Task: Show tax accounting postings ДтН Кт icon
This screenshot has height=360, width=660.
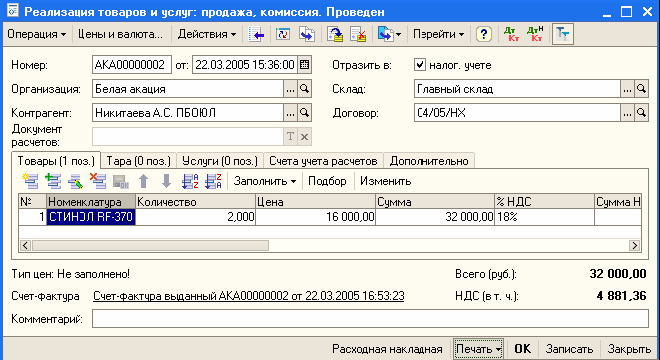Action: [x=535, y=34]
